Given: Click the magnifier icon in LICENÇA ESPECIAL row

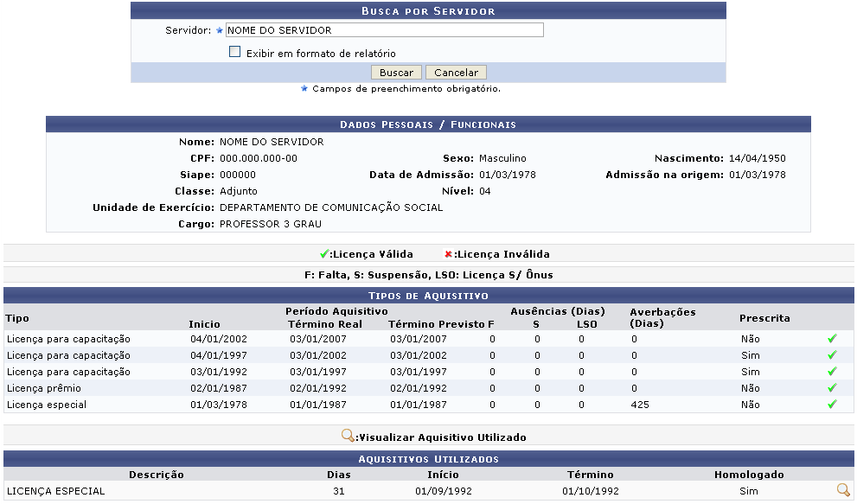Looking at the screenshot, I should tap(843, 490).
